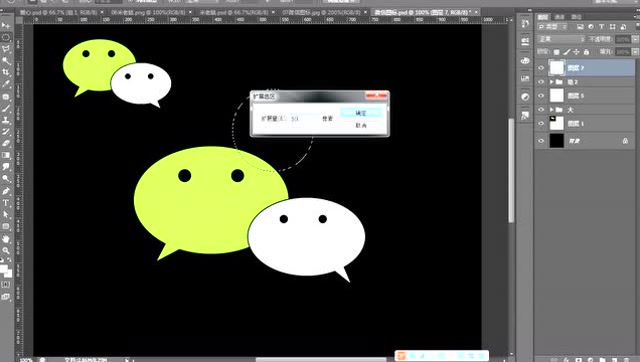The width and height of the screenshot is (640, 362).
Task: Select the Brush tool
Action: 6,109
